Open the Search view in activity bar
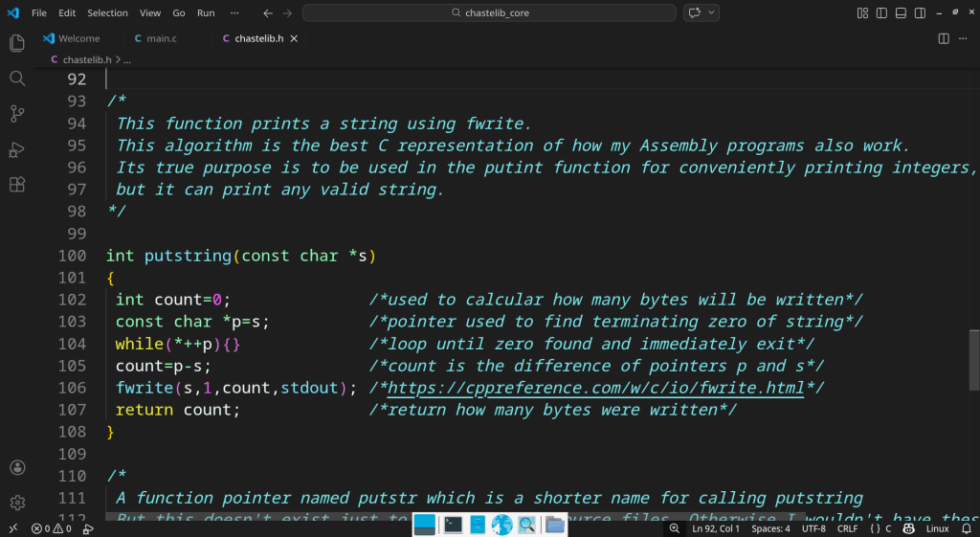This screenshot has height=537, width=980. (16, 78)
